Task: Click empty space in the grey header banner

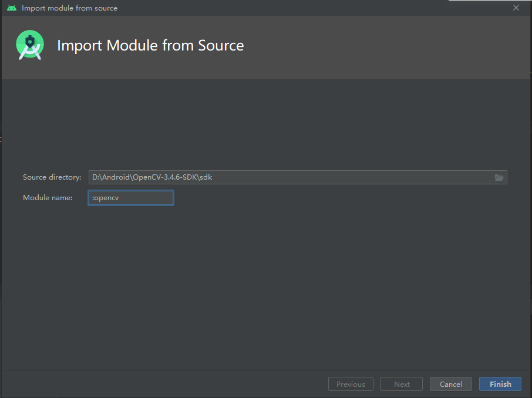Action: point(382,47)
